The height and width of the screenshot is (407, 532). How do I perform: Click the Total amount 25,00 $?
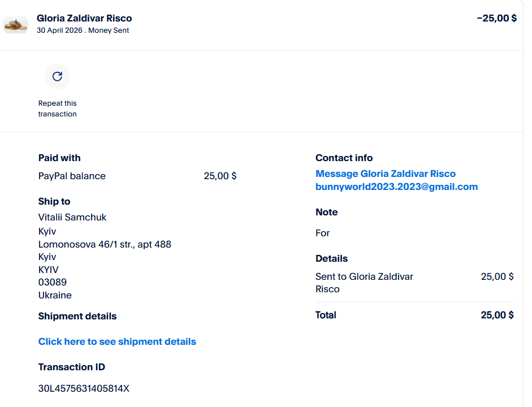(x=497, y=315)
